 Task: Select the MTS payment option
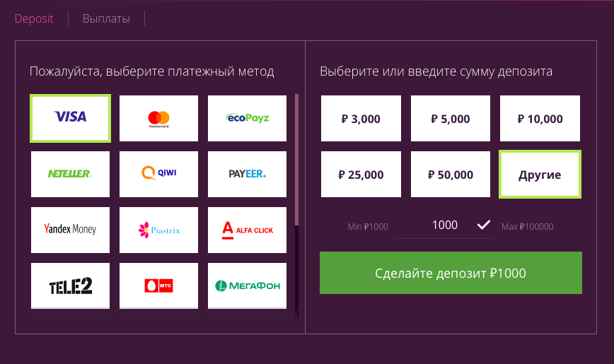159,286
